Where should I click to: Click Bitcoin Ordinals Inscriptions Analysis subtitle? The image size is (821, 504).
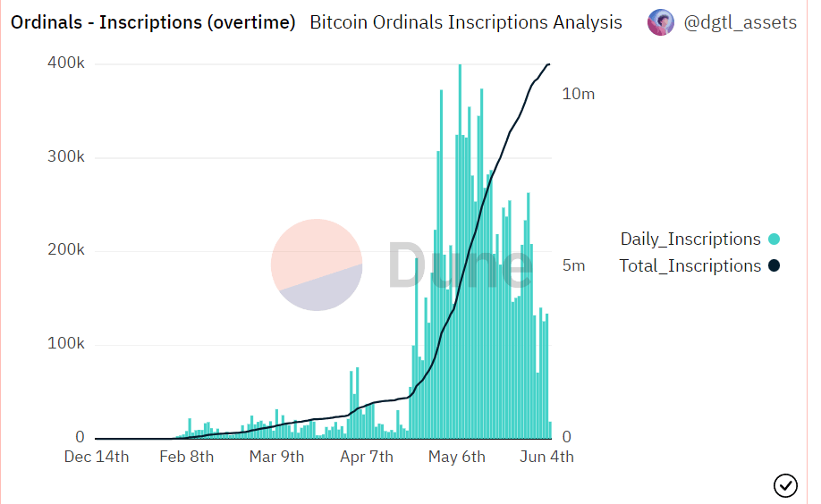(466, 22)
